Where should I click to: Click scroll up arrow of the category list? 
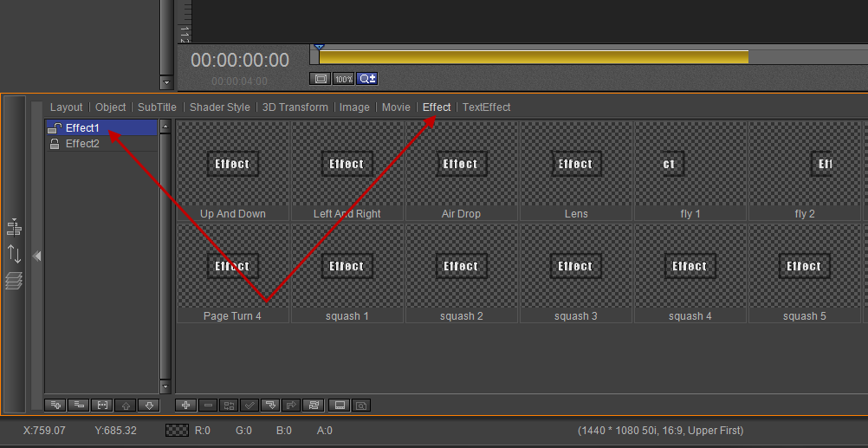(x=165, y=127)
